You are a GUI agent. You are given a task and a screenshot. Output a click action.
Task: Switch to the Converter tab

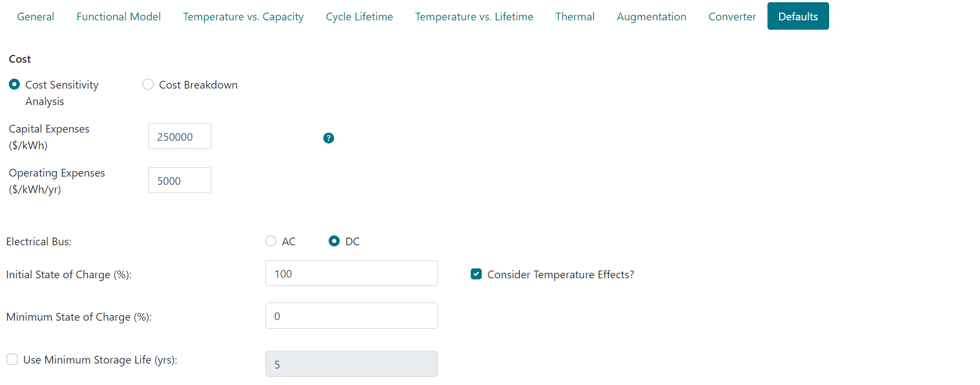(x=732, y=16)
